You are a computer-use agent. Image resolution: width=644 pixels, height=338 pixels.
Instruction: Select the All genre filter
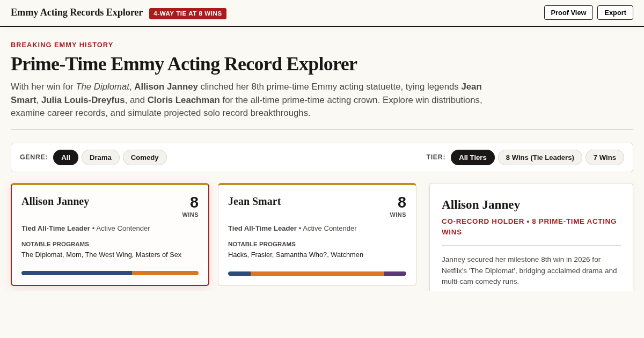[65, 157]
